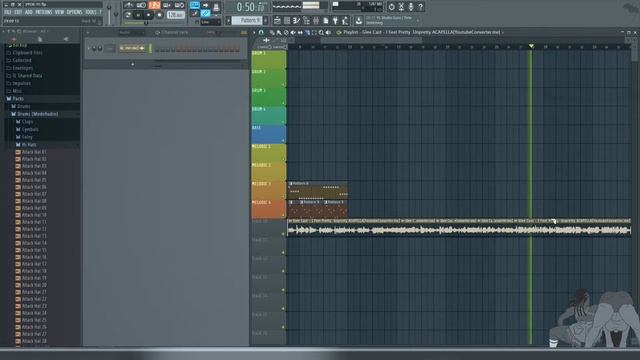The width and height of the screenshot is (640, 360).
Task: Click the Record button in transport
Action: tap(159, 15)
